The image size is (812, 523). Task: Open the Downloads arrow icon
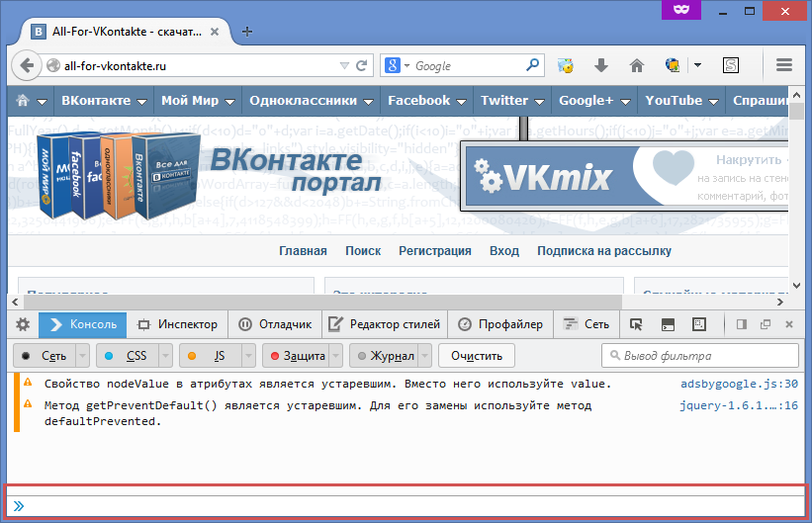click(600, 65)
